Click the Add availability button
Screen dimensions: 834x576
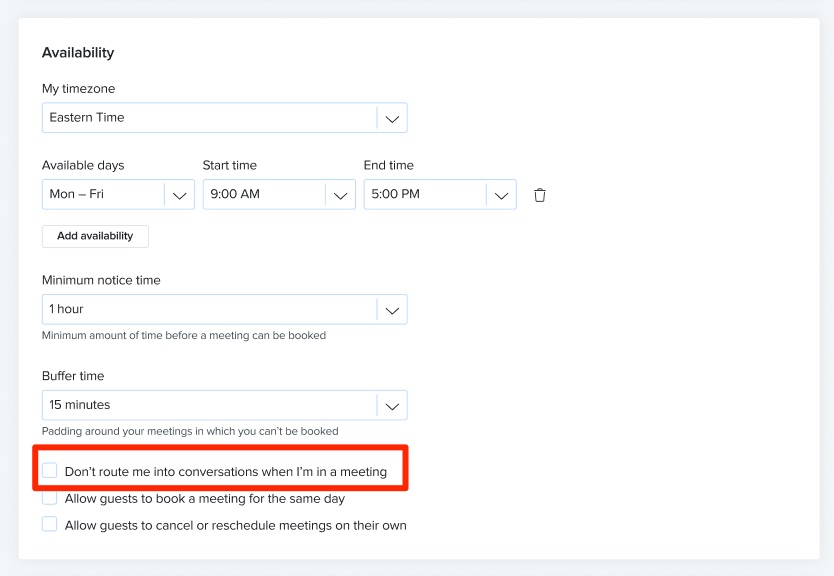point(95,236)
